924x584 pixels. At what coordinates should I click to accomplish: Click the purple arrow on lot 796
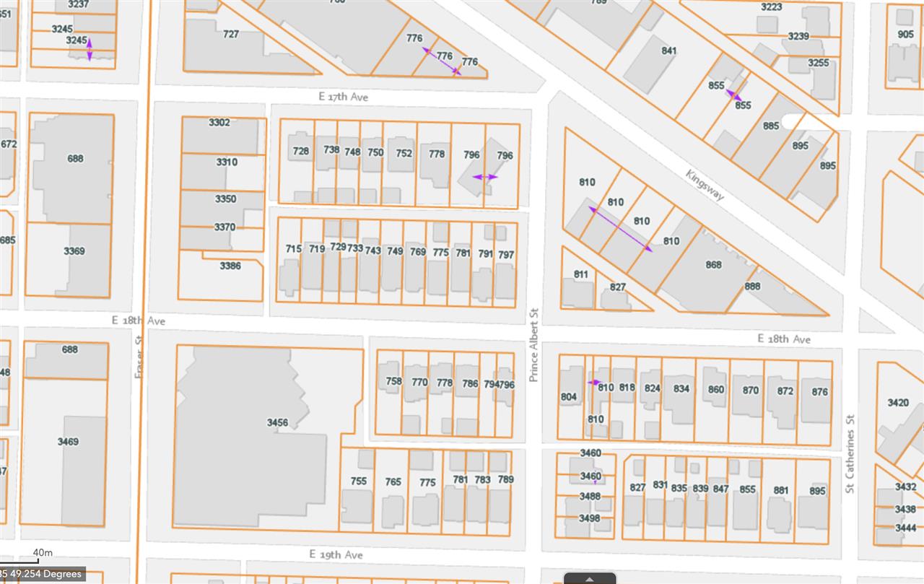(x=484, y=177)
